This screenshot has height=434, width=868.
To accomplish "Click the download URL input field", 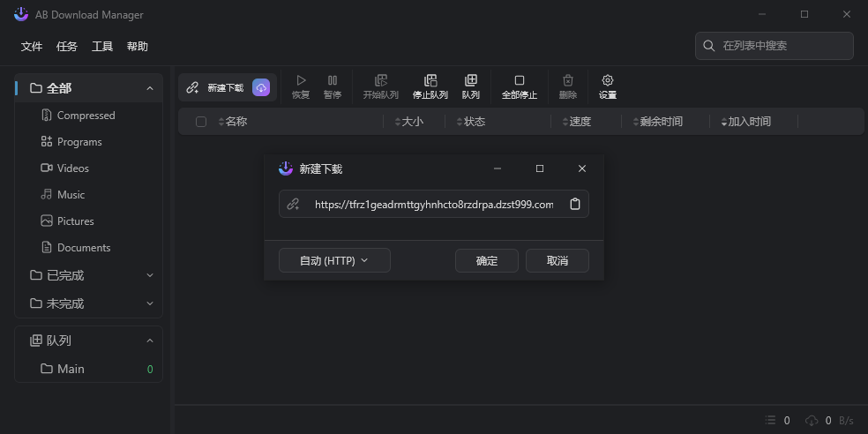I will (x=433, y=205).
